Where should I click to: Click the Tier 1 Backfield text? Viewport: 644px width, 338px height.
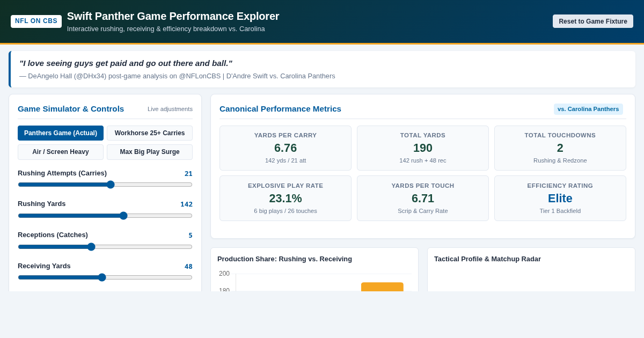coord(560,211)
